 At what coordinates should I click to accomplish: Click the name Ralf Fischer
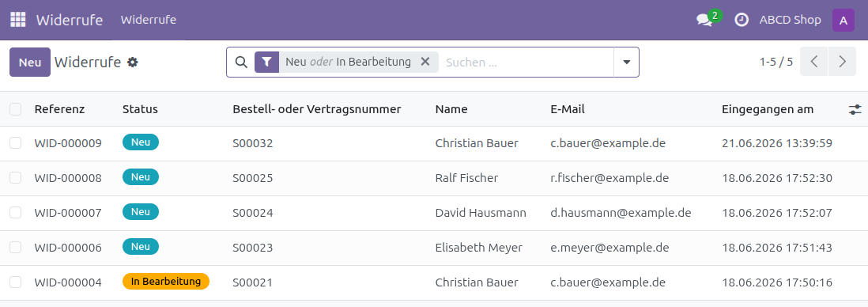pyautogui.click(x=466, y=178)
